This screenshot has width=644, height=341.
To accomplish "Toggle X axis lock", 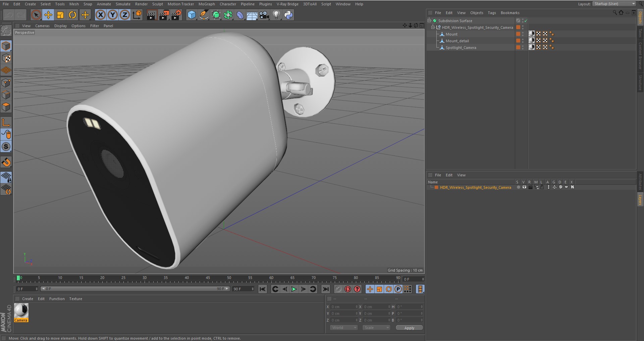I will tap(100, 15).
